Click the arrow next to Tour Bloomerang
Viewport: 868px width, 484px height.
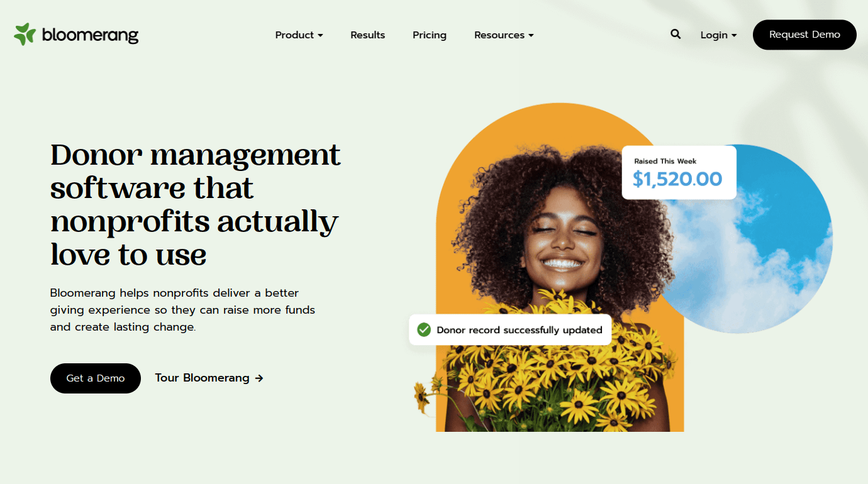[259, 378]
